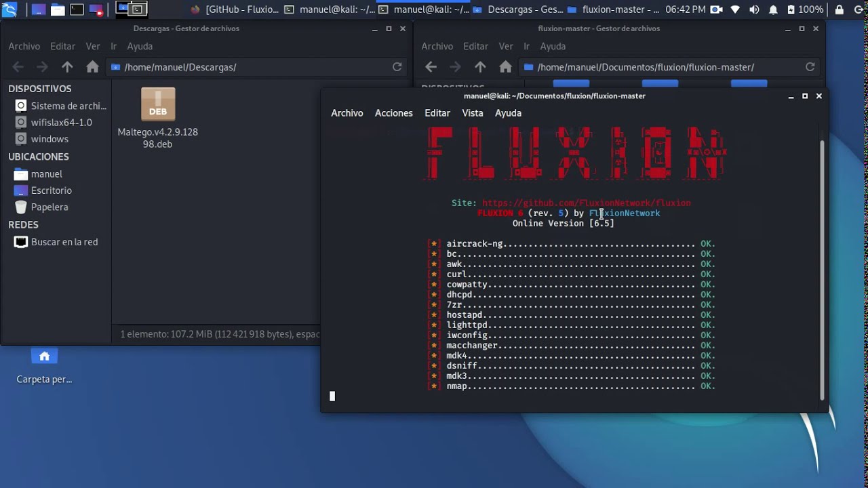Screen dimensions: 868x488
Task: Click the Descargas status bar text
Action: (x=220, y=334)
